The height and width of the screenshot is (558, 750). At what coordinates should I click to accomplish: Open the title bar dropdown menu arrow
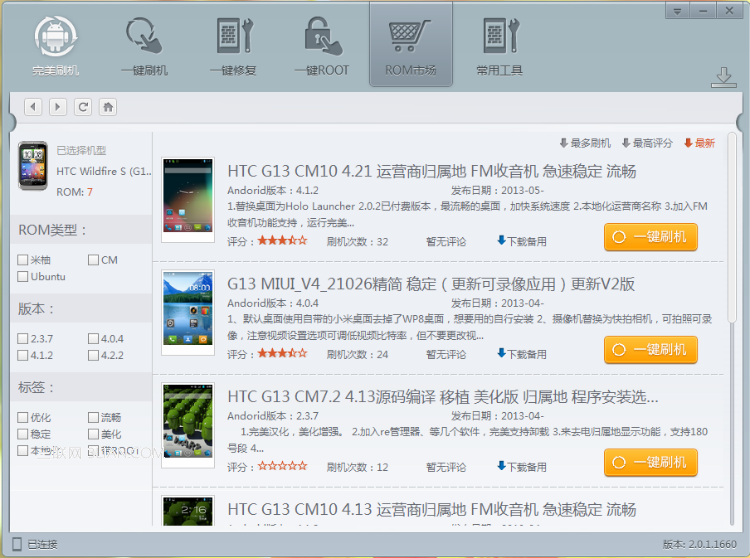pos(677,11)
